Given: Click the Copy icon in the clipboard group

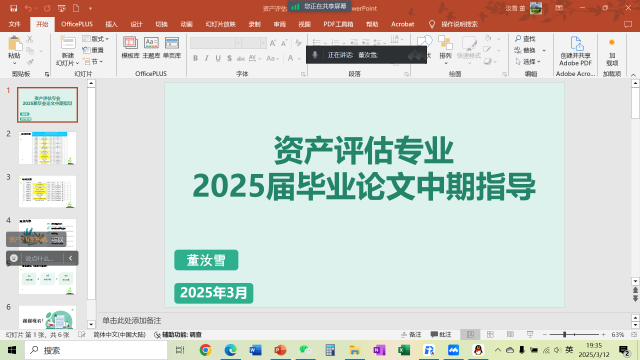Looking at the screenshot, I should [x=30, y=51].
